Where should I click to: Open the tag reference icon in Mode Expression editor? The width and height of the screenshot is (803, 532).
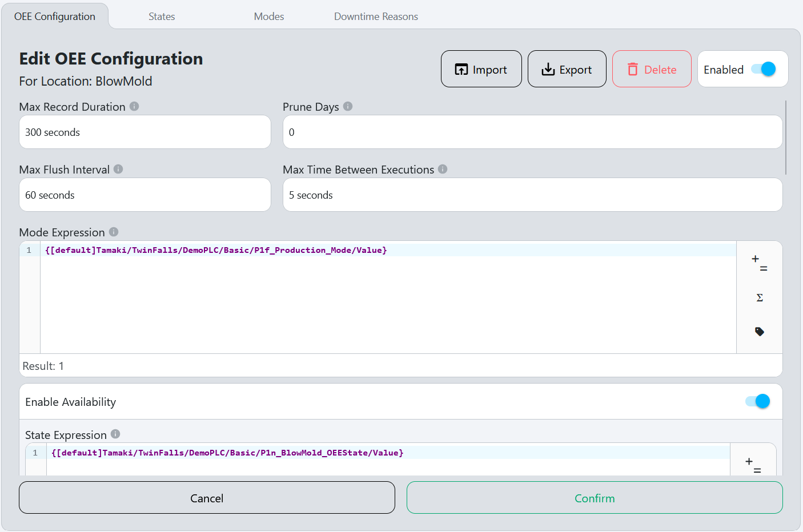[x=760, y=332]
